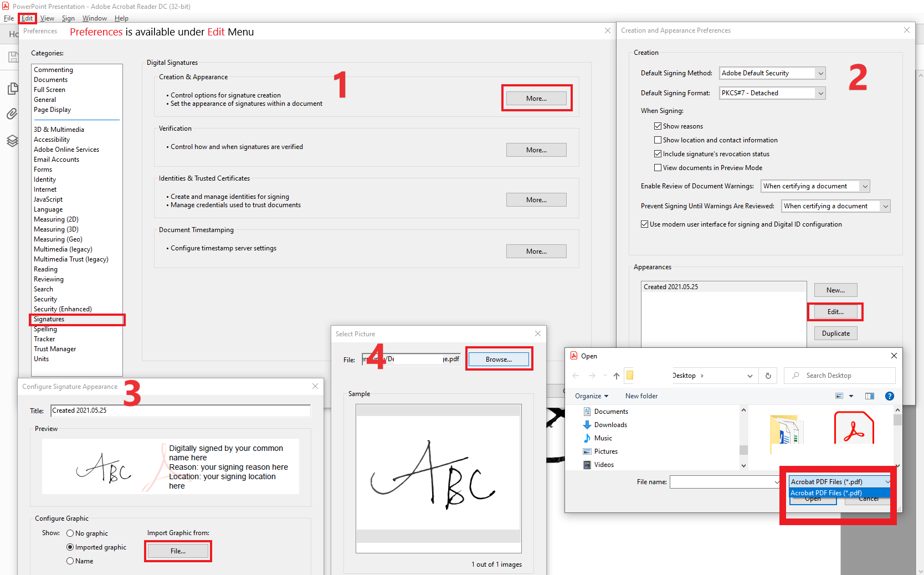Click Duplicate in the Appearances section
The width and height of the screenshot is (924, 575).
click(835, 333)
